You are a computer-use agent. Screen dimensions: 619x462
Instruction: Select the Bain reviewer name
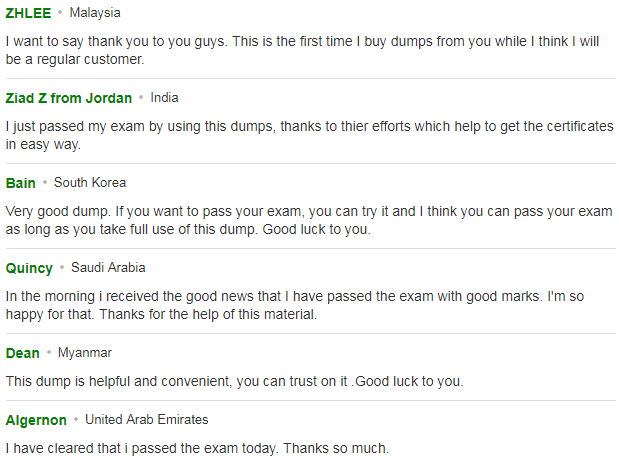click(x=21, y=183)
